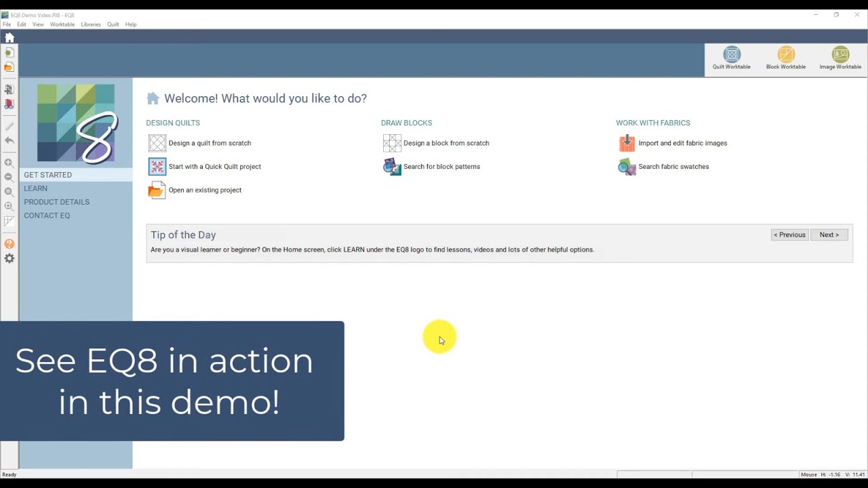Viewport: 868px width, 488px height.
Task: Click the Welcome! What would you like to do? heading
Action: (x=265, y=98)
